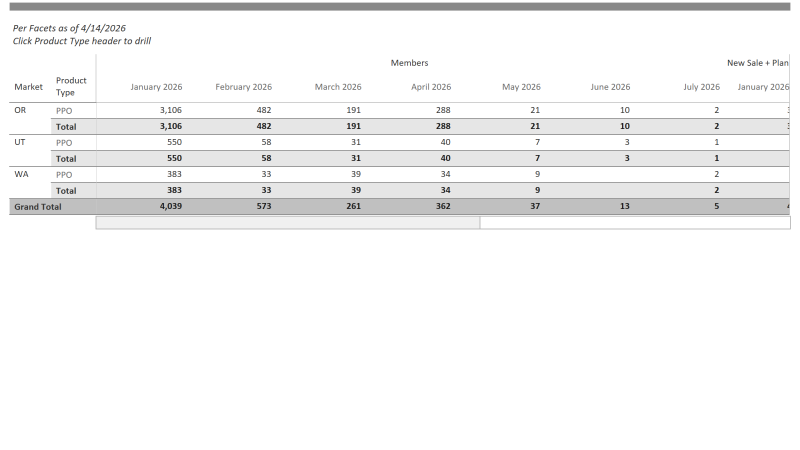Viewport: 800px width, 450px height.
Task: Click the Members group header
Action: coord(409,63)
